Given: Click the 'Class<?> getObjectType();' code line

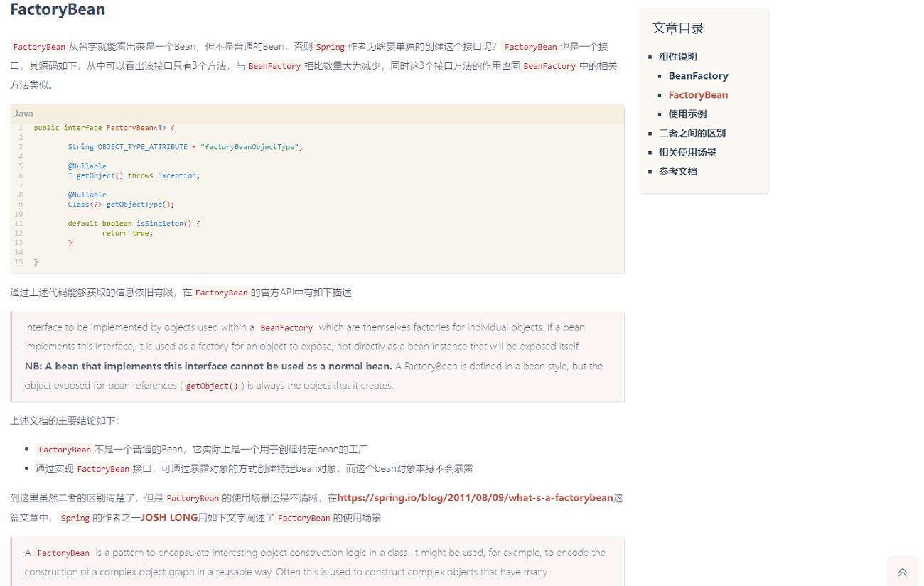Looking at the screenshot, I should click(121, 204).
